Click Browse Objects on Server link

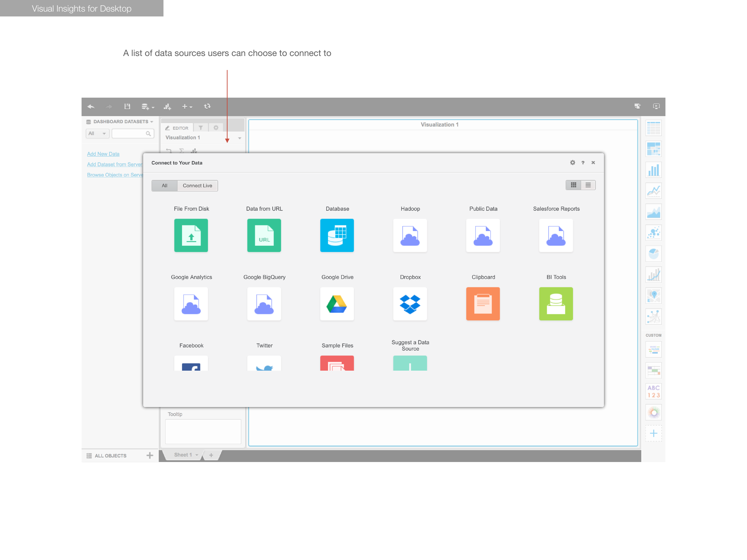point(115,175)
